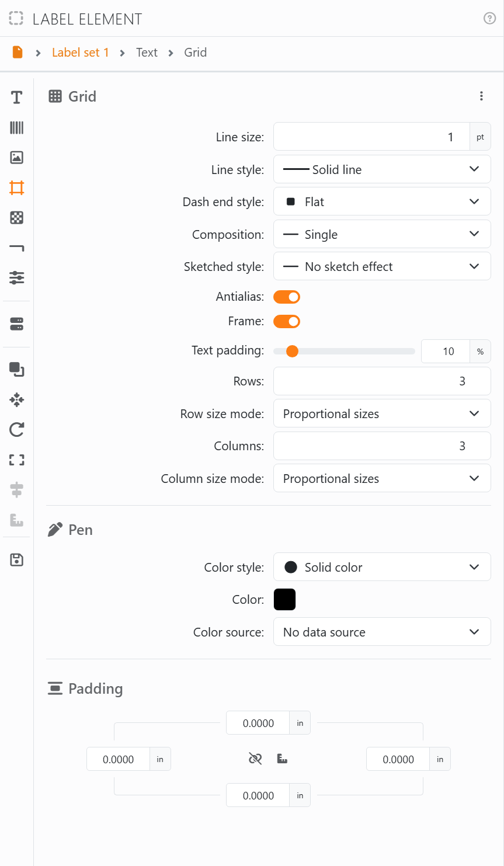Open the Dash end style dropdown
504x866 pixels.
[382, 201]
